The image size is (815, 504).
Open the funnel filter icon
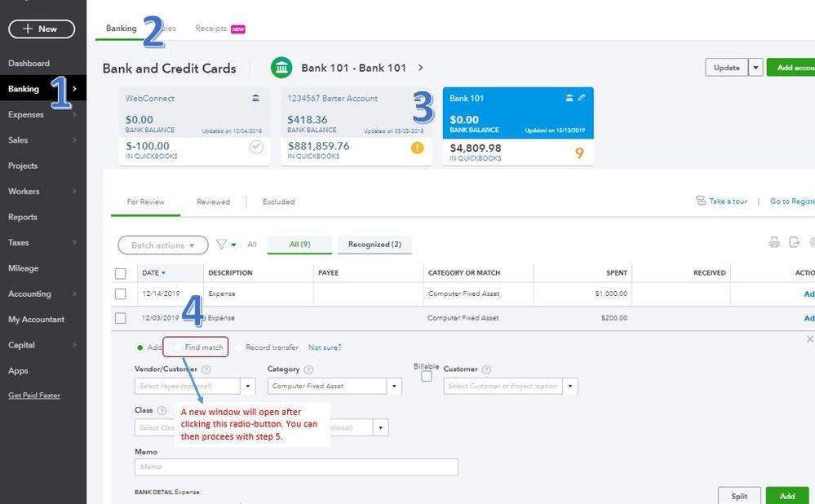221,245
